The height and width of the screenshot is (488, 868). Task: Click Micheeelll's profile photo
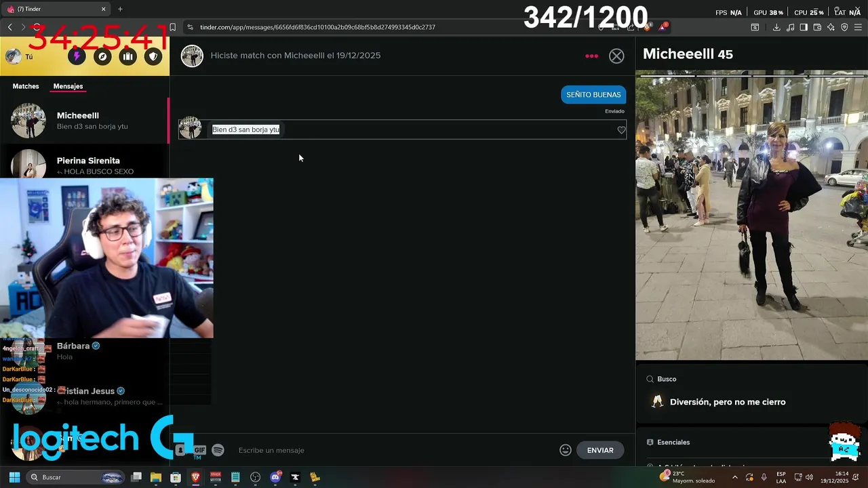click(751, 215)
